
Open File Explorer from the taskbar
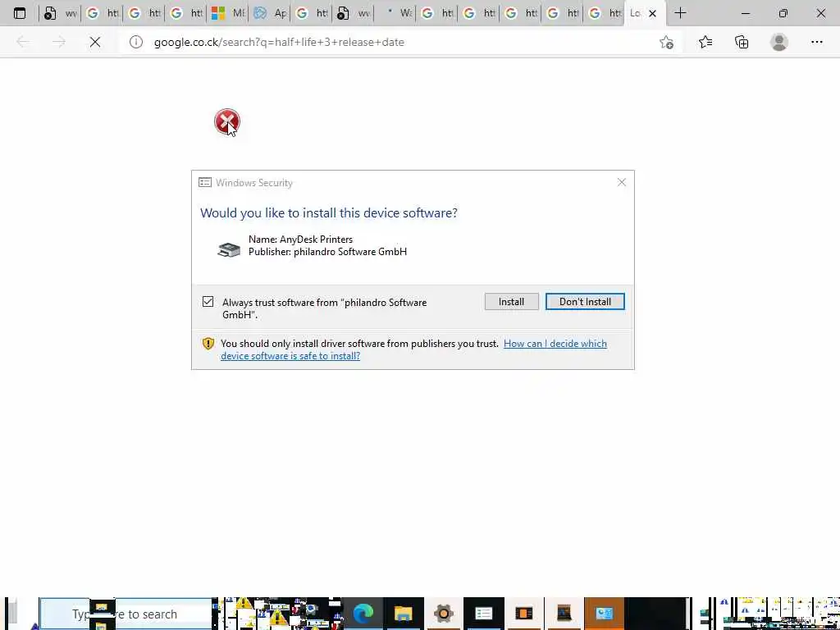tap(403, 614)
